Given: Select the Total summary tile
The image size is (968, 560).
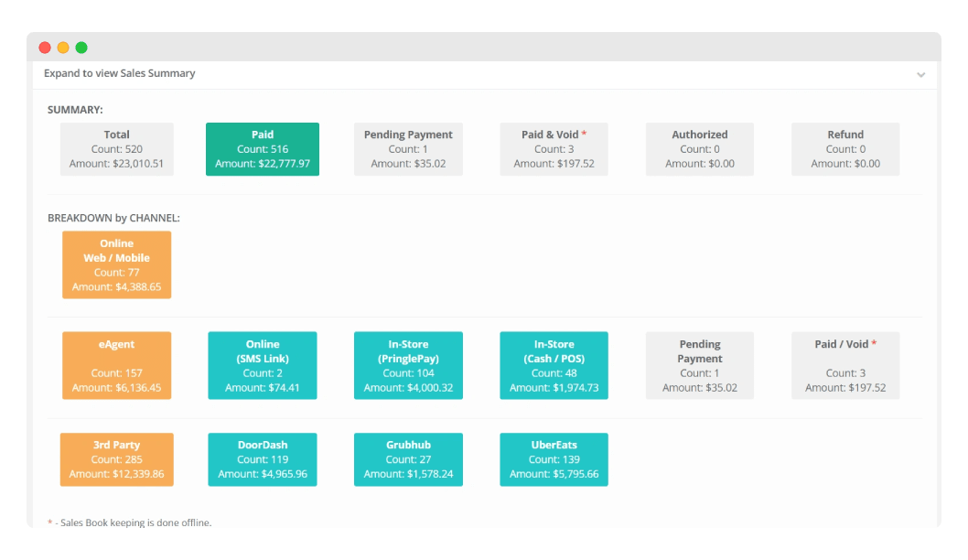Looking at the screenshot, I should [116, 149].
